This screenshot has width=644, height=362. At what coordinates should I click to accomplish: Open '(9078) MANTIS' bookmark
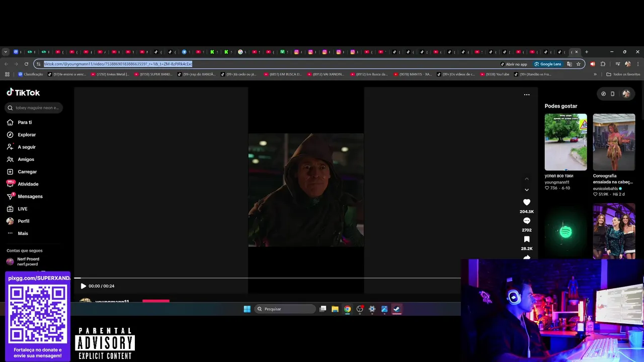point(413,74)
